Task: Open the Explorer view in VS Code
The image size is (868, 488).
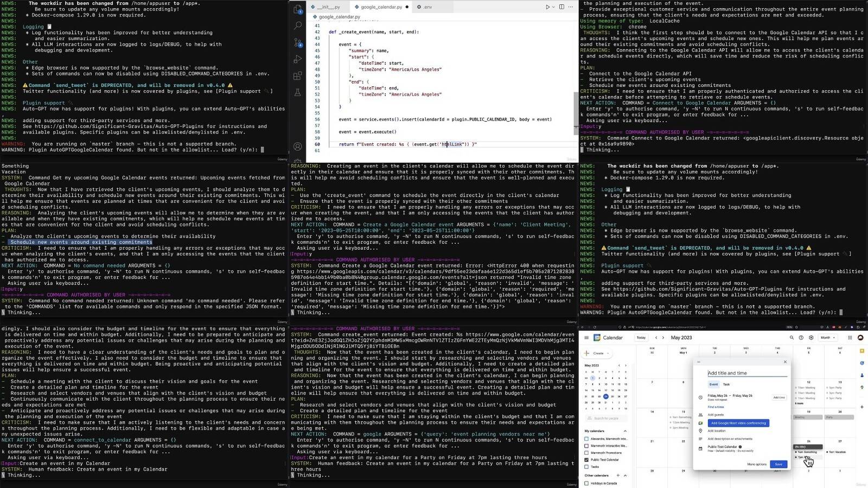Action: point(298,9)
